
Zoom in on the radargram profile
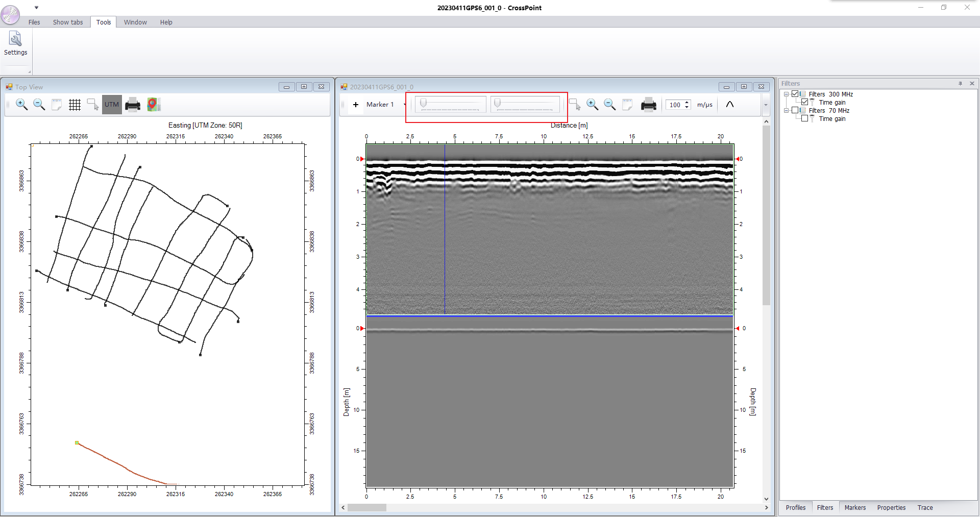(592, 105)
